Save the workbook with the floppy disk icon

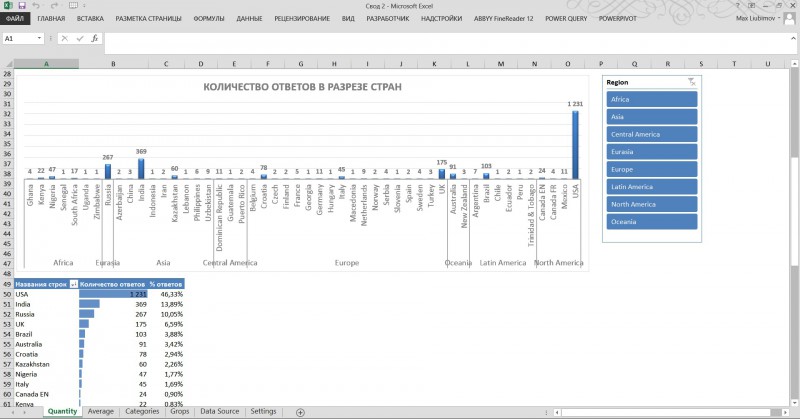[22, 6]
